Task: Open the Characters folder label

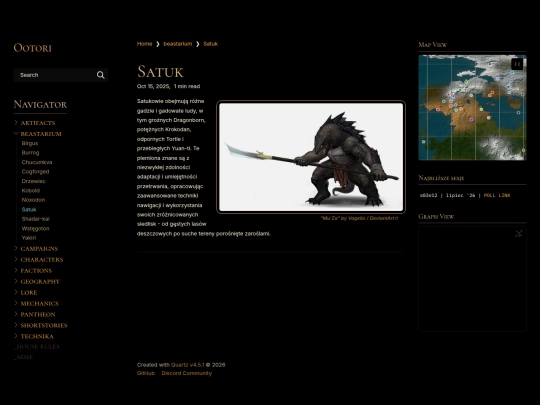Action: [x=42, y=260]
